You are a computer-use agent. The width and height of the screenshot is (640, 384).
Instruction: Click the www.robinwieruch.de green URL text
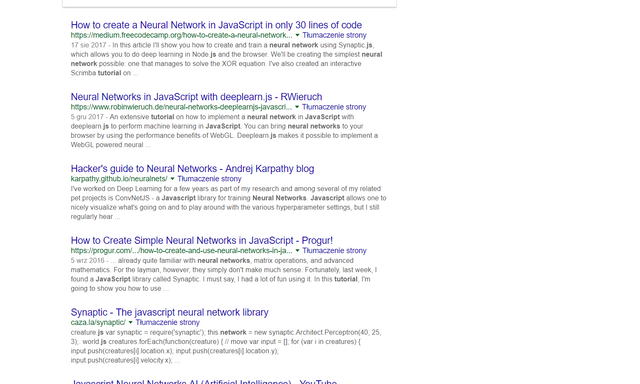pyautogui.click(x=181, y=107)
